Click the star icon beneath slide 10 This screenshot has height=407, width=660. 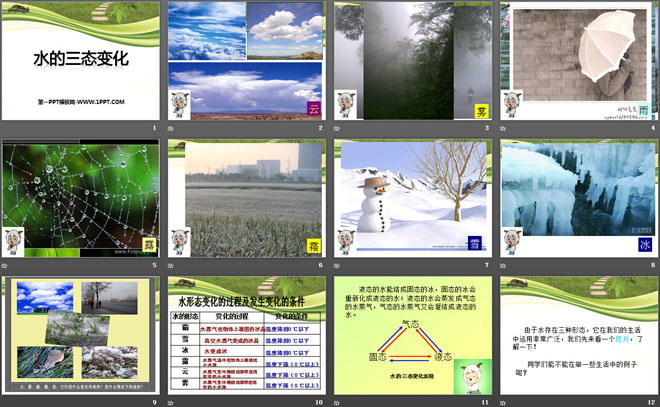[x=172, y=401]
